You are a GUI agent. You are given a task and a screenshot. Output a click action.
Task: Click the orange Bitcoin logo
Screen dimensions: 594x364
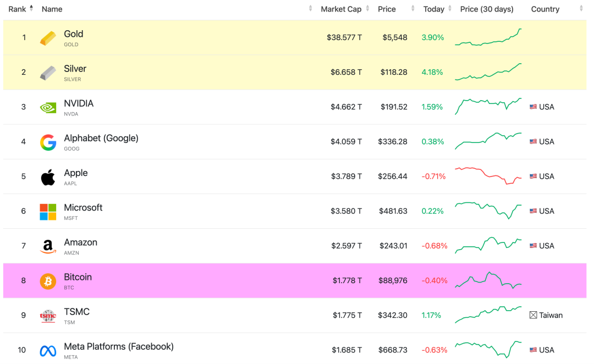click(48, 282)
